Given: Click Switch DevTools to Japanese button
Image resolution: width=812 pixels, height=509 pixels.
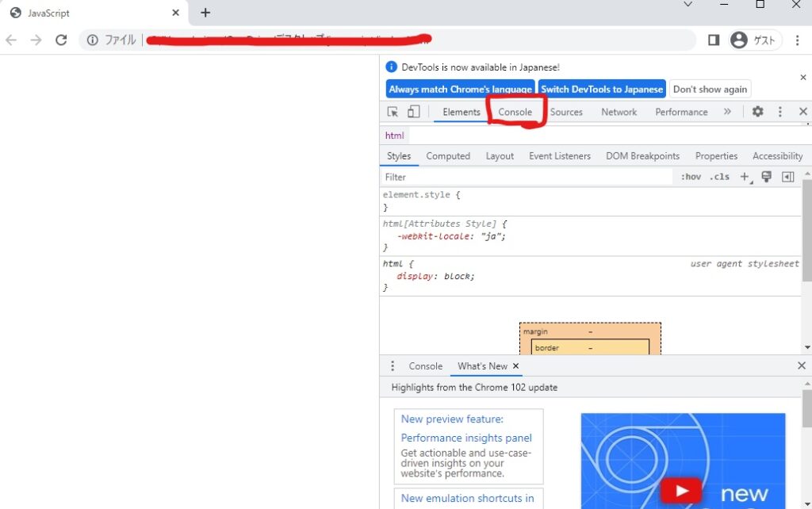Looking at the screenshot, I should (x=602, y=89).
